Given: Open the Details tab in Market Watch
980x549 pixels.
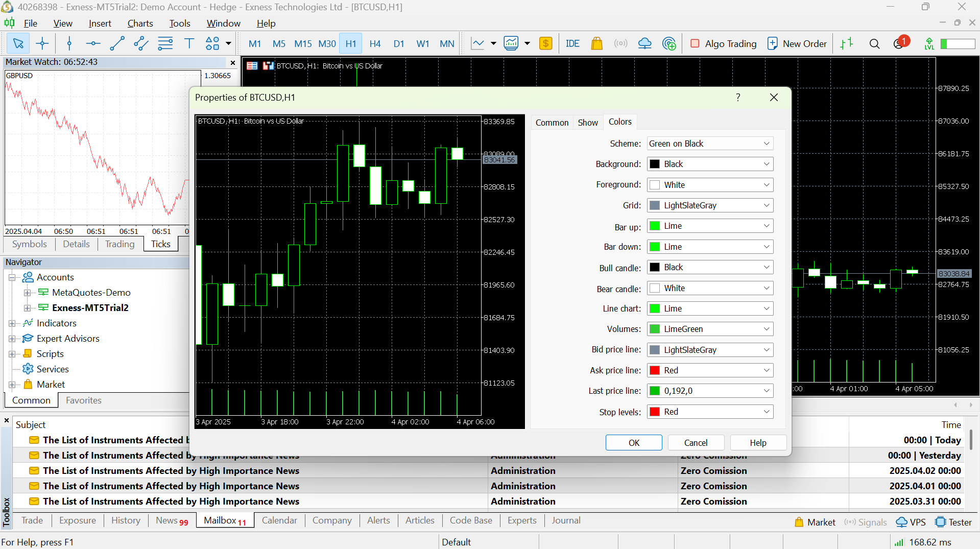Looking at the screenshot, I should click(76, 244).
